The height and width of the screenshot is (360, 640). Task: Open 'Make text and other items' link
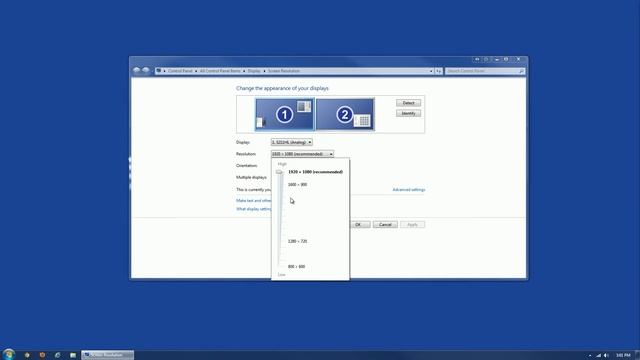click(253, 201)
